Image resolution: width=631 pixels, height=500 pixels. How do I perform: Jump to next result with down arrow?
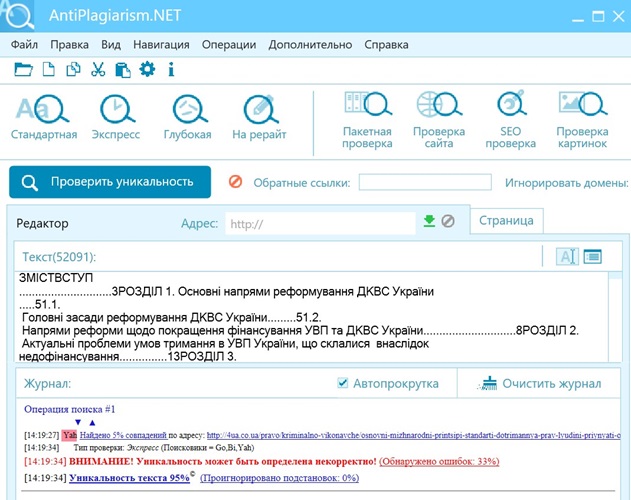pos(78,422)
